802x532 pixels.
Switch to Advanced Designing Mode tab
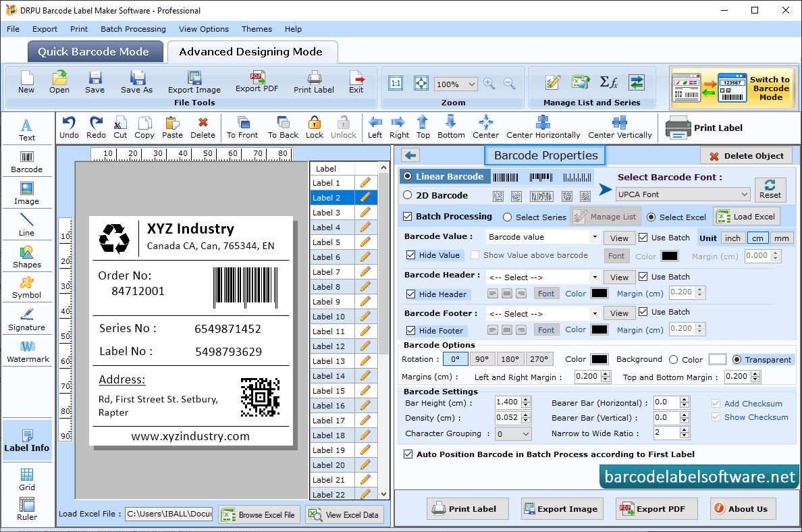(252, 52)
